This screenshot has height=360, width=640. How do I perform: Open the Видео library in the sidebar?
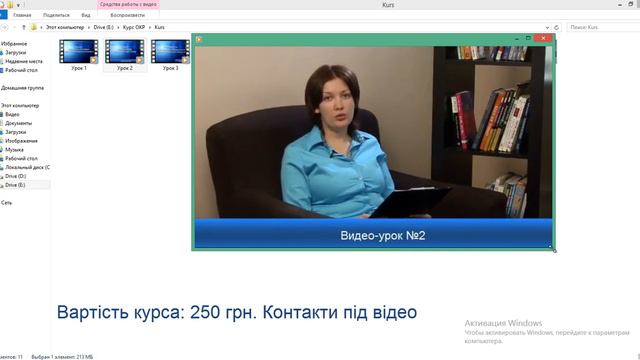[12, 114]
